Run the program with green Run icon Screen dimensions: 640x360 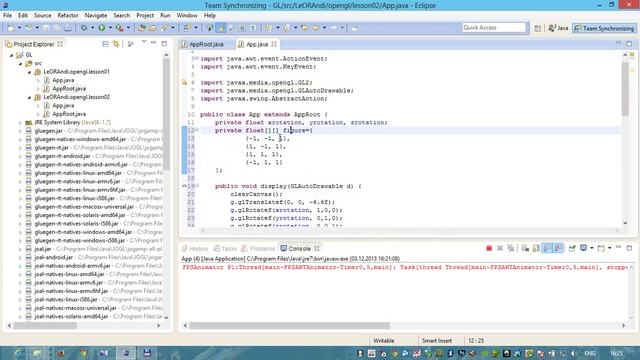102,28
